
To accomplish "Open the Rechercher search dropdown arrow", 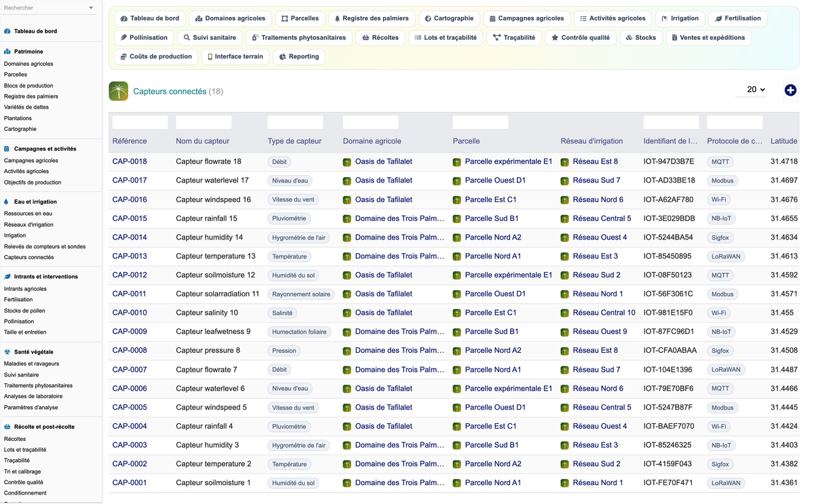I will tap(92, 8).
